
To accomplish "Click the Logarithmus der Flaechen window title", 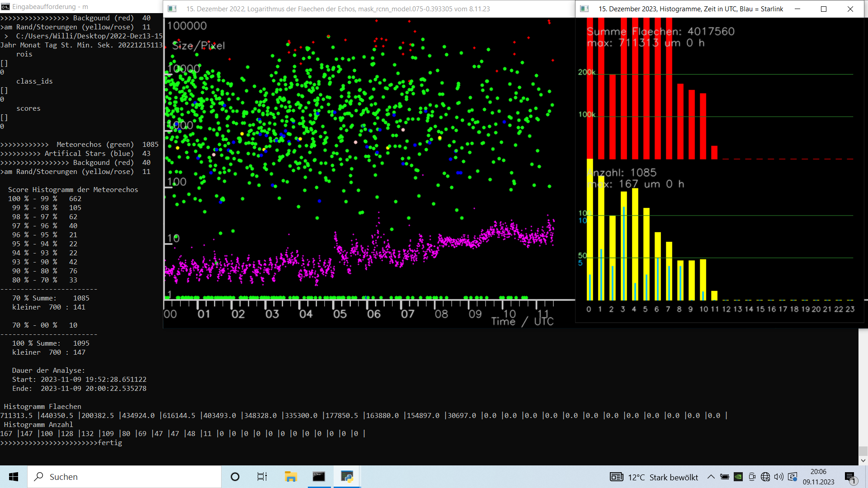I will pos(338,9).
